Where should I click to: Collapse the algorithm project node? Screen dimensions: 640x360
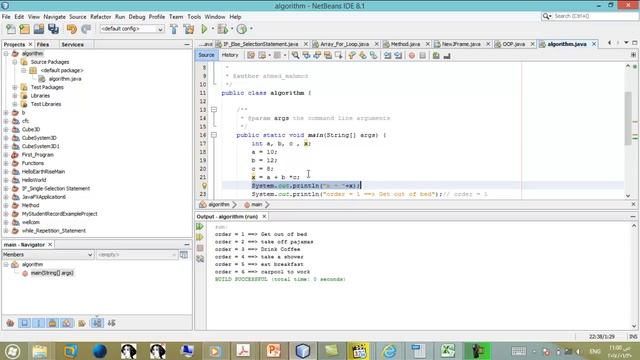coord(6,53)
